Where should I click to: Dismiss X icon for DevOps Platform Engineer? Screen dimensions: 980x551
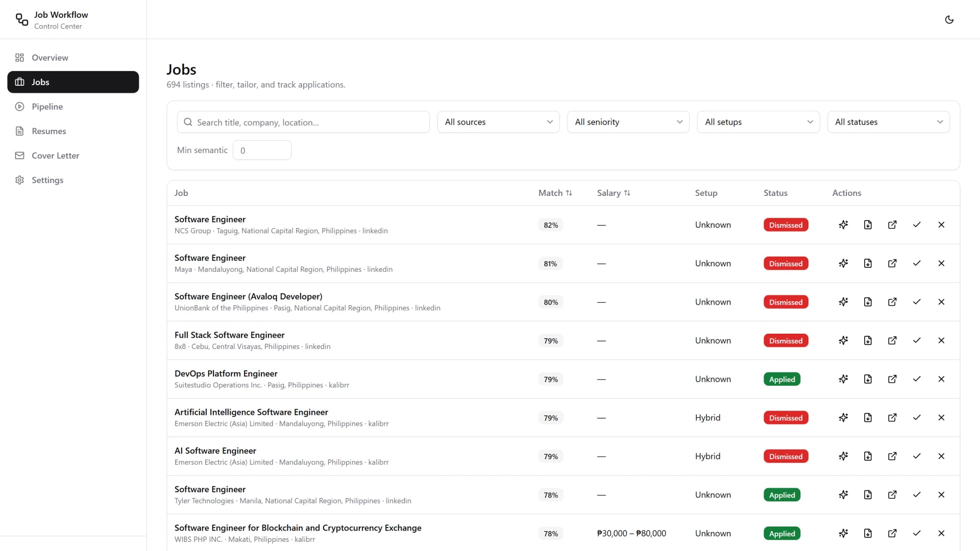941,379
